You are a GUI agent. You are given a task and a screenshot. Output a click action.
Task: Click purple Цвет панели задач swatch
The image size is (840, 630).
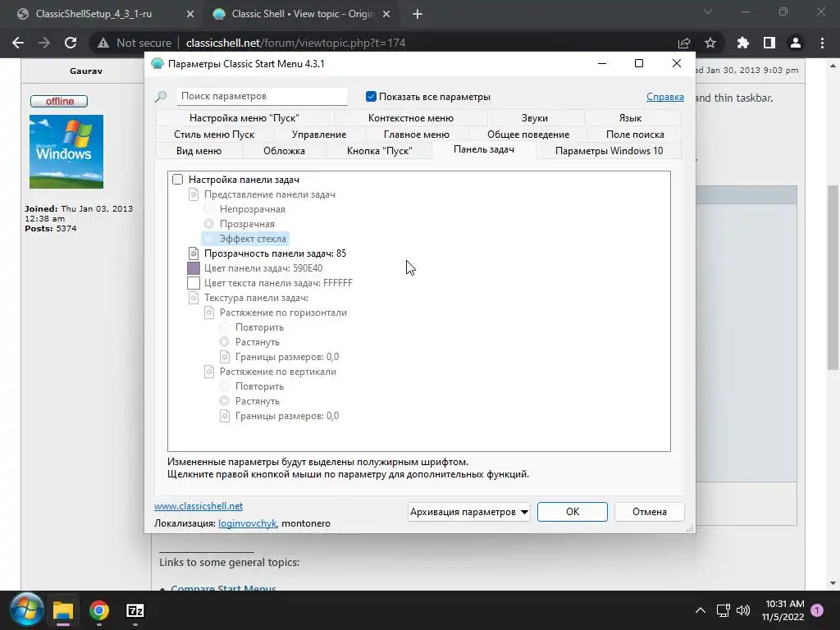[194, 268]
